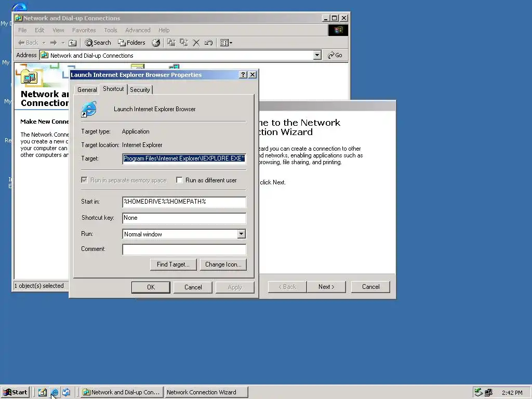This screenshot has height=399, width=532.
Task: Click the Windows flag throbber logo
Action: 338,30
